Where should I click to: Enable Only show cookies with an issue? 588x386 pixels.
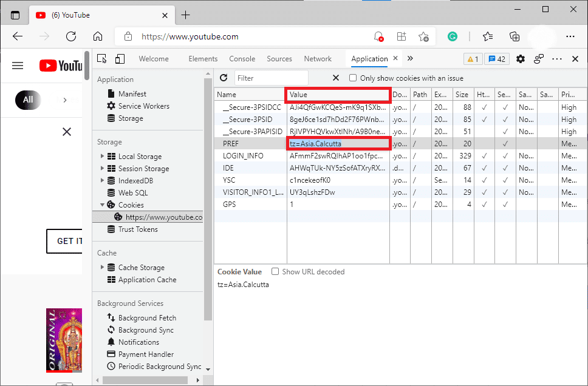tap(352, 78)
